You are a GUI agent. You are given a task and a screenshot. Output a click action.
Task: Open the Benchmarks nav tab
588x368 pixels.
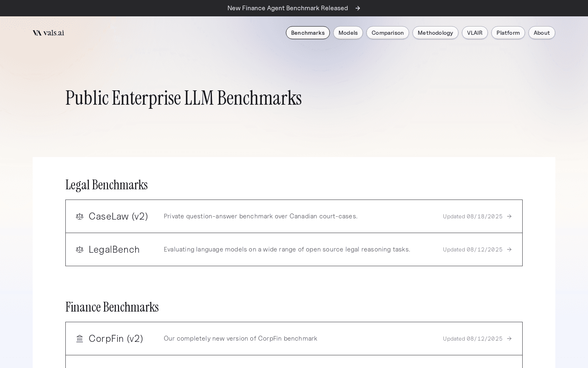(308, 33)
